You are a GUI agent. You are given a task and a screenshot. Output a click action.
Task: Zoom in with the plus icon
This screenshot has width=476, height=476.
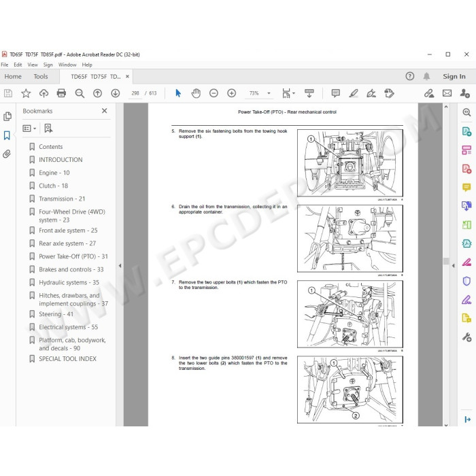232,93
